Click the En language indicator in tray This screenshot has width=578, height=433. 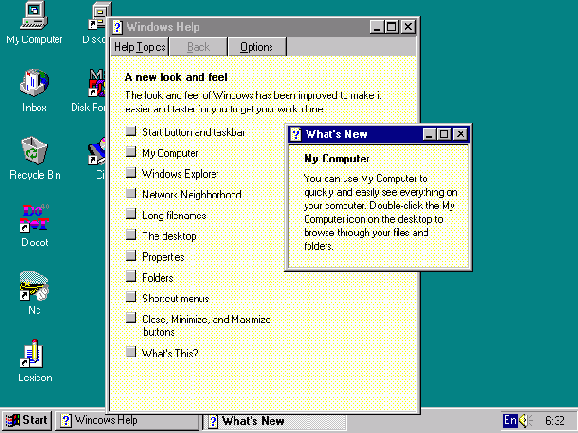(x=511, y=420)
